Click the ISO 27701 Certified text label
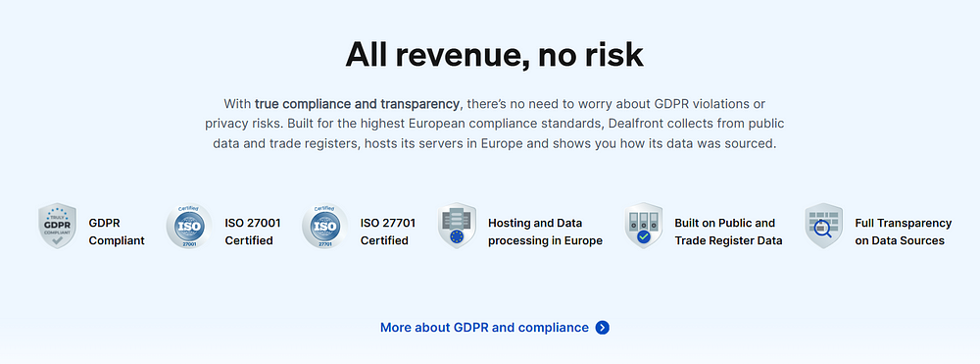 388,232
